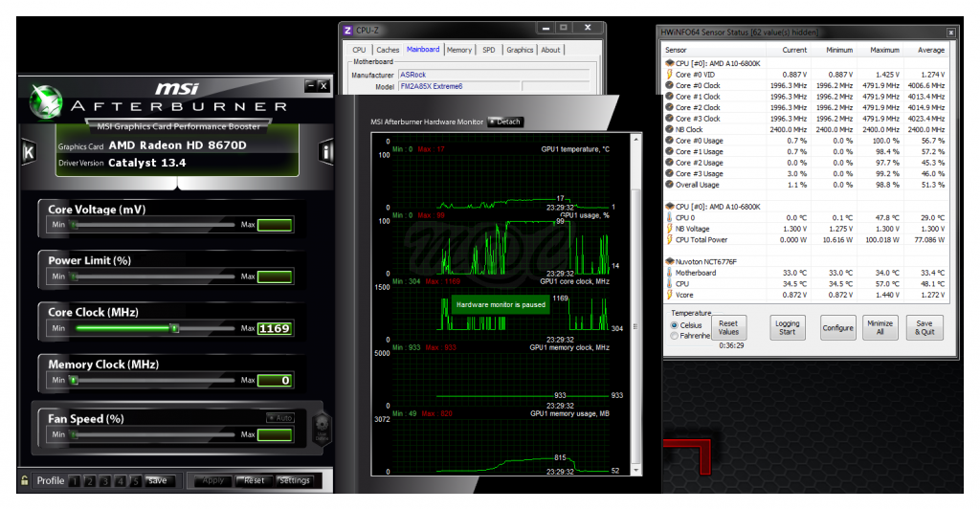This screenshot has width=980, height=509.
Task: Open Afterburner Settings
Action: 295,480
